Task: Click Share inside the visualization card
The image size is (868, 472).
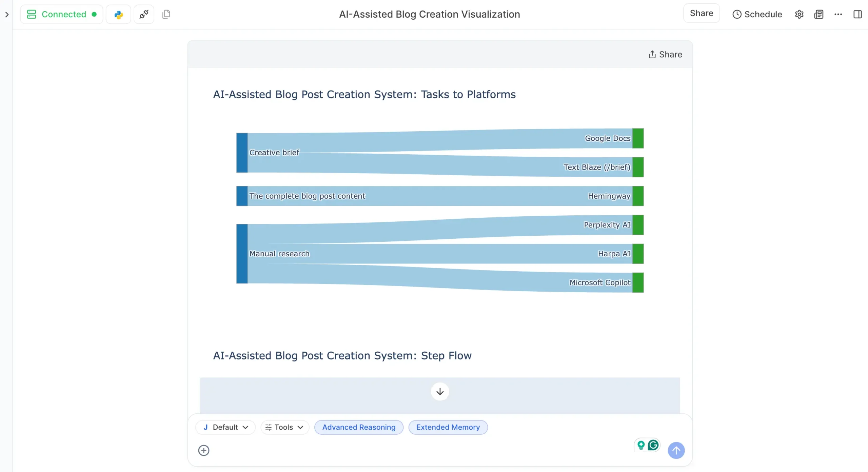Action: (665, 54)
